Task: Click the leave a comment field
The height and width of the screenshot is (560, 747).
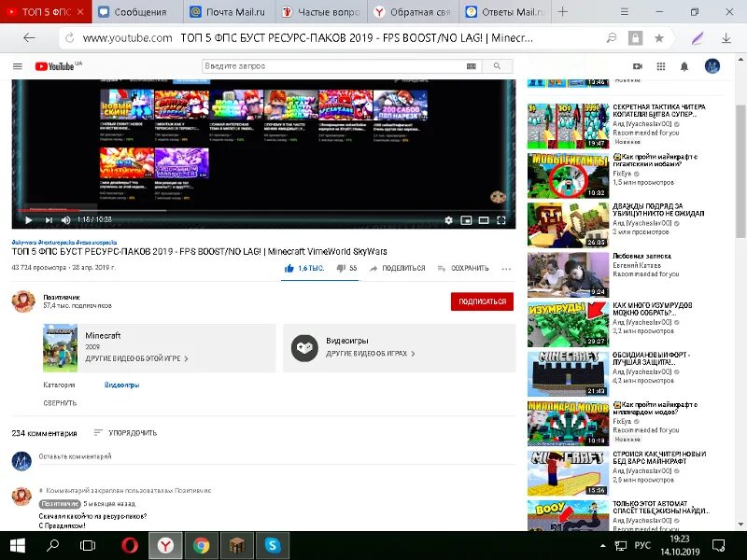Action: [x=276, y=456]
